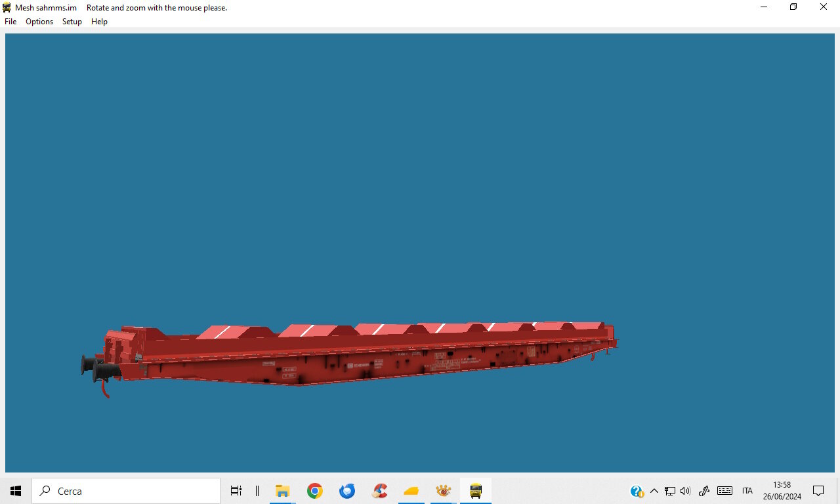This screenshot has height=504, width=840.
Task: Open the XnView eye icon in taskbar
Action: click(x=444, y=491)
